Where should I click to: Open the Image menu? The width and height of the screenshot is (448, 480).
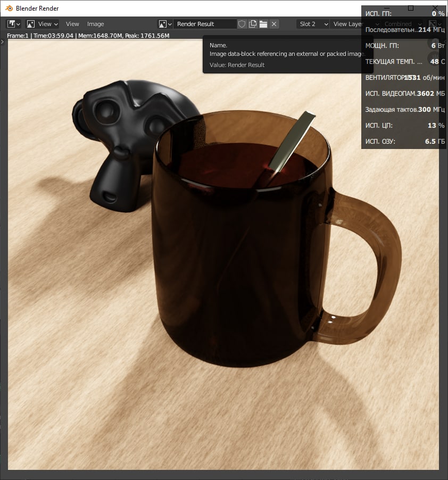(95, 24)
